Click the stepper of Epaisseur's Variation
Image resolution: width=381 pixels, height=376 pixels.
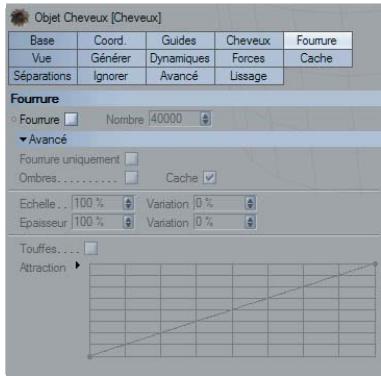point(250,222)
